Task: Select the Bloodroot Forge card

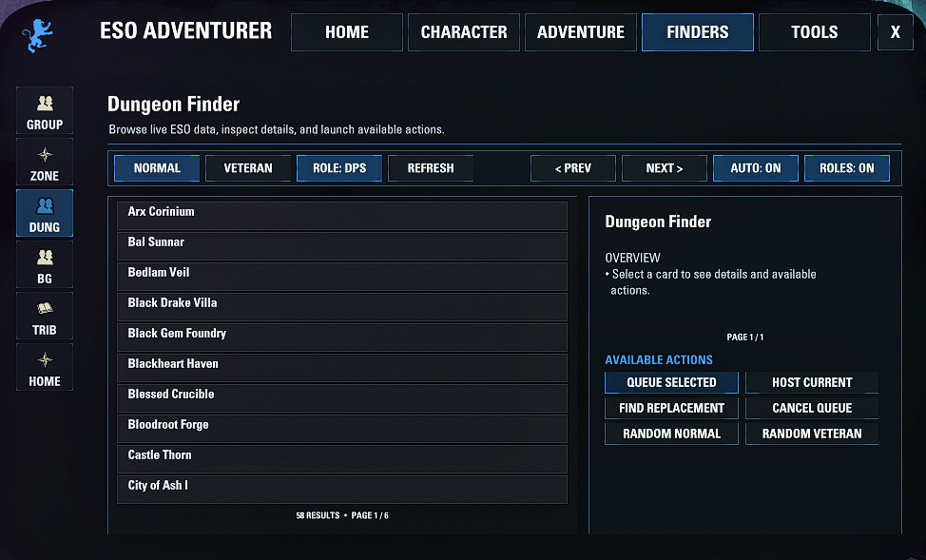Action: [x=342, y=429]
